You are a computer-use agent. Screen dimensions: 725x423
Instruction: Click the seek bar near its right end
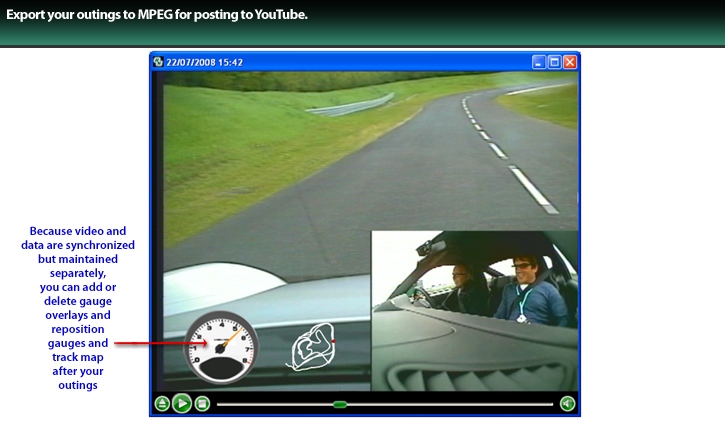tap(540, 404)
